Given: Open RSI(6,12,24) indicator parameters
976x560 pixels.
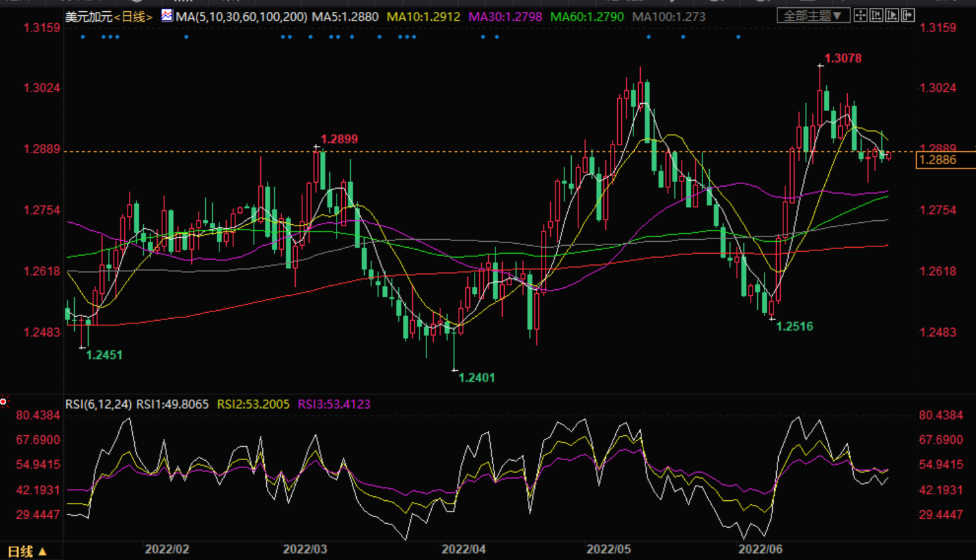Looking at the screenshot, I should 98,404.
